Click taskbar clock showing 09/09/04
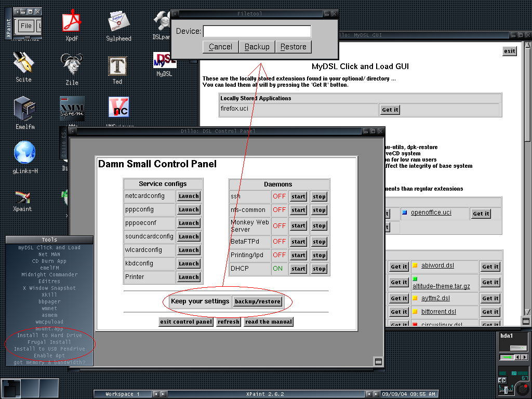The image size is (532, 399). coord(408,394)
